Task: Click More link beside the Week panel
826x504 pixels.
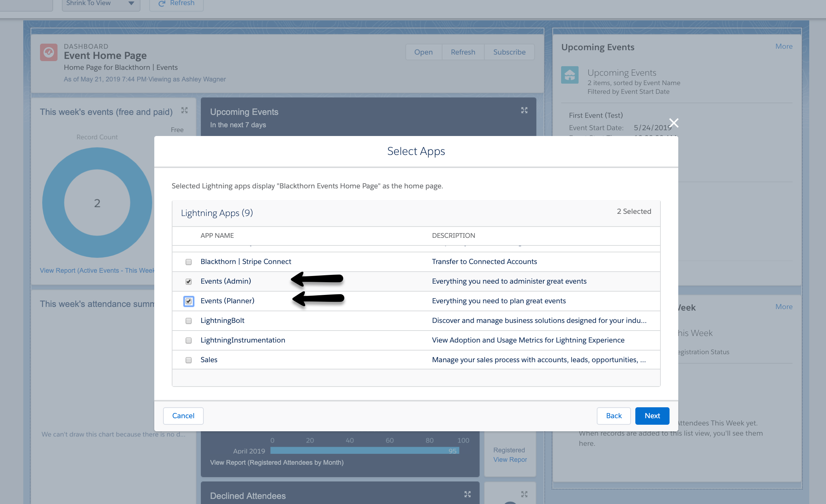Action: pyautogui.click(x=784, y=307)
